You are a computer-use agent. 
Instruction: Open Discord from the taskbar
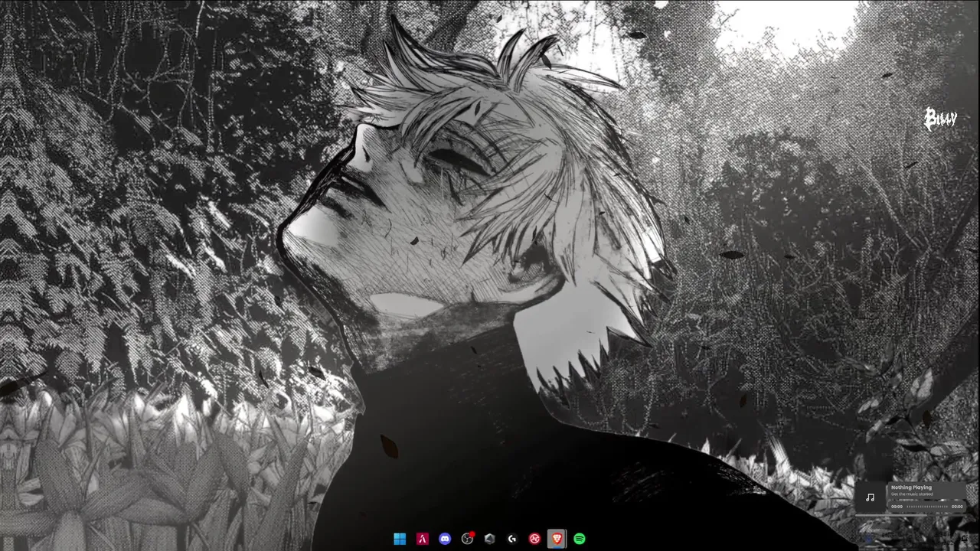click(445, 539)
